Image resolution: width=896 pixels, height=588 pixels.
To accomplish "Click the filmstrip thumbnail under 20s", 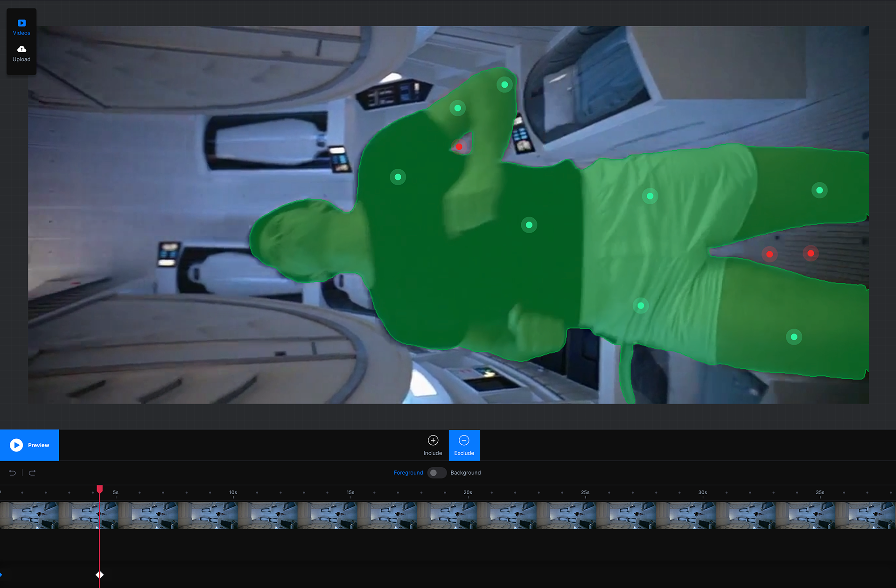I will click(447, 515).
